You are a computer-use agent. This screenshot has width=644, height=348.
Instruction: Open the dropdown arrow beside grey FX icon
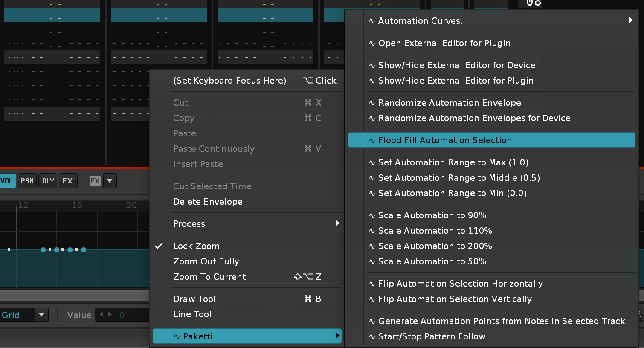(110, 181)
